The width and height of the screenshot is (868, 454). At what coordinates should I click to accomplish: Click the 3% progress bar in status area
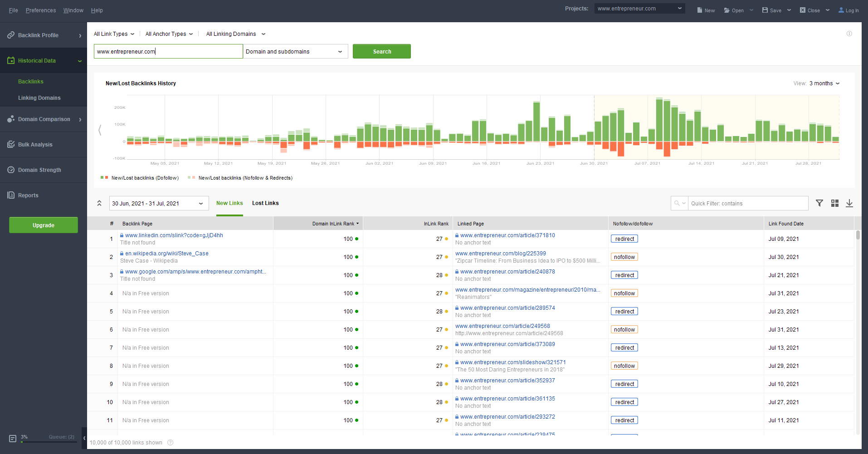coord(49,441)
